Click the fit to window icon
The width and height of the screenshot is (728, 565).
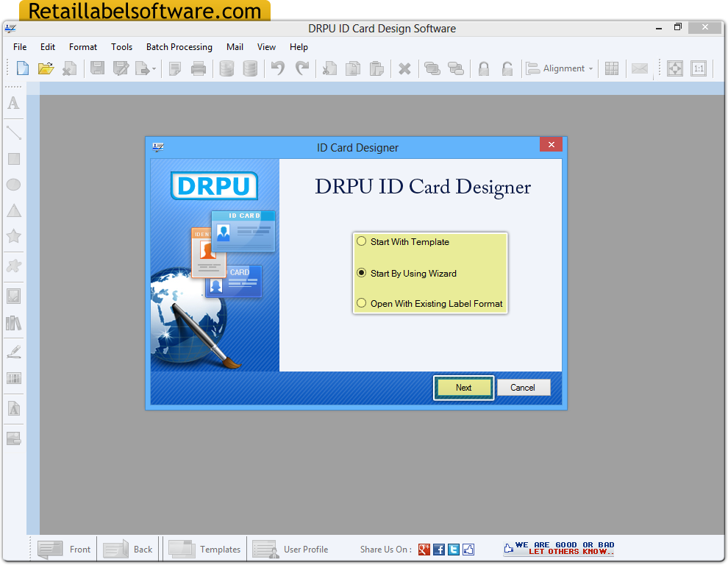click(674, 68)
